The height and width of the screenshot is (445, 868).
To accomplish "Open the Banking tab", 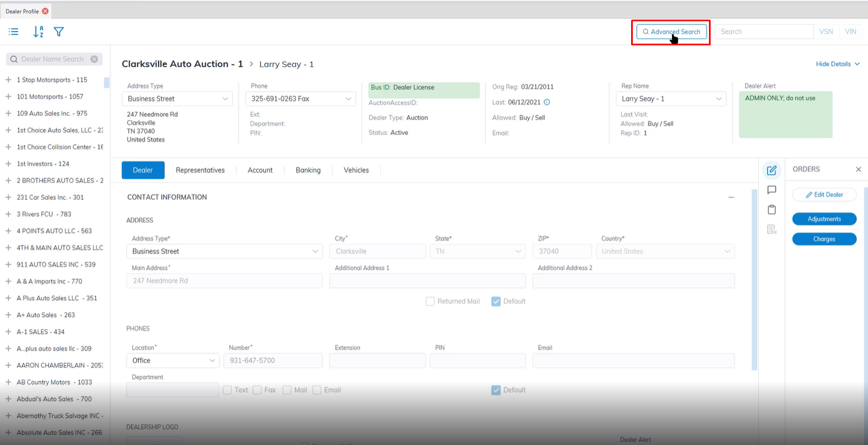I will tap(308, 170).
